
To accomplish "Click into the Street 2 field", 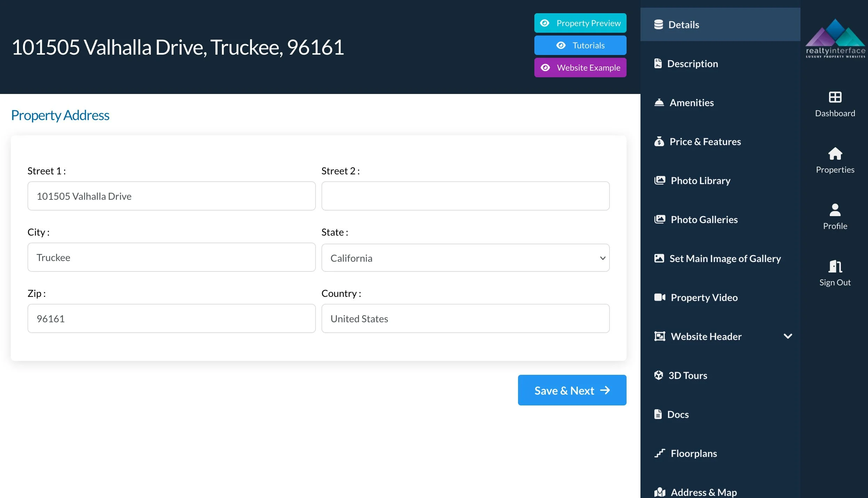I will pyautogui.click(x=465, y=196).
